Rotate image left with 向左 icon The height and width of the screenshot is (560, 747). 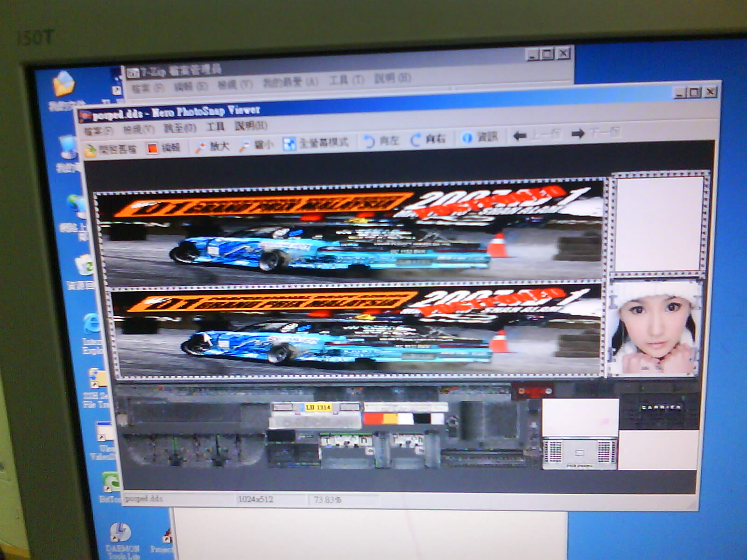[x=369, y=141]
